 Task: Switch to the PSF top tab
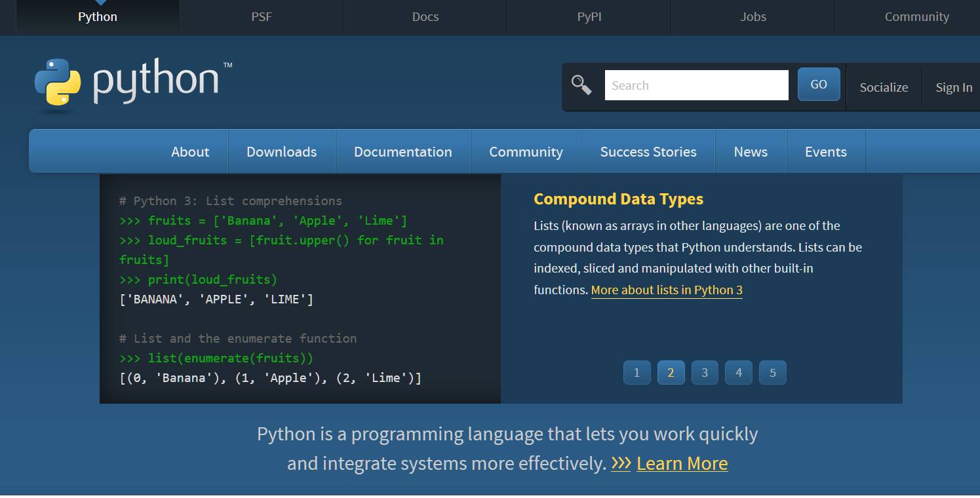click(x=262, y=17)
